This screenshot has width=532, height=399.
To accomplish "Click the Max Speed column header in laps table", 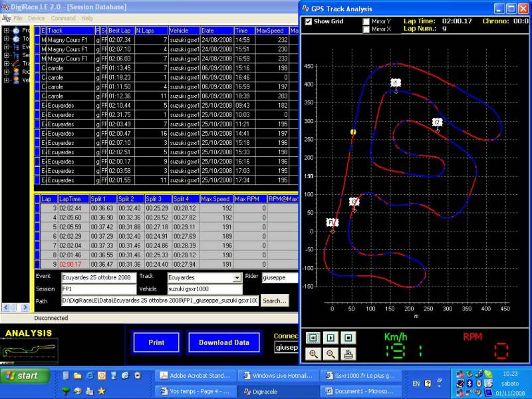I will point(217,199).
